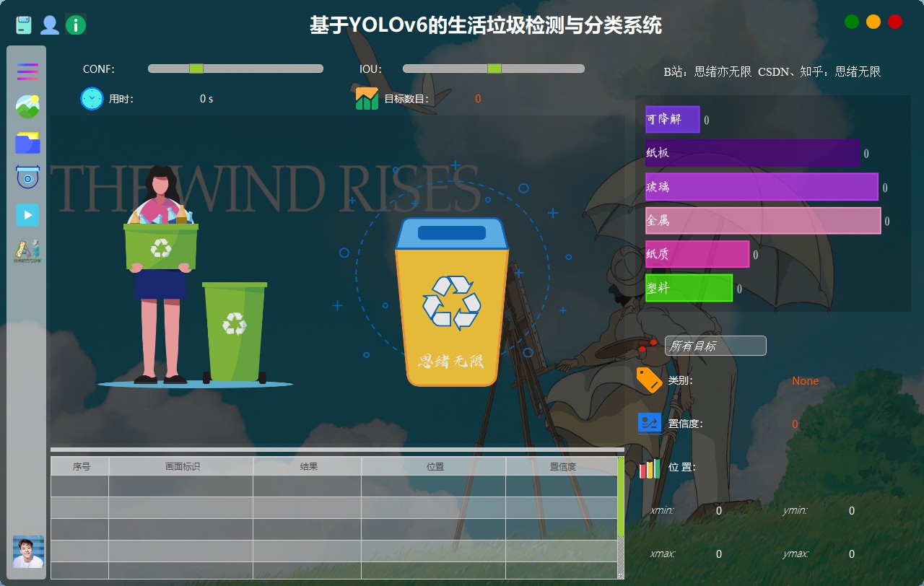
Task: Start the camera detection icon
Action: click(27, 177)
